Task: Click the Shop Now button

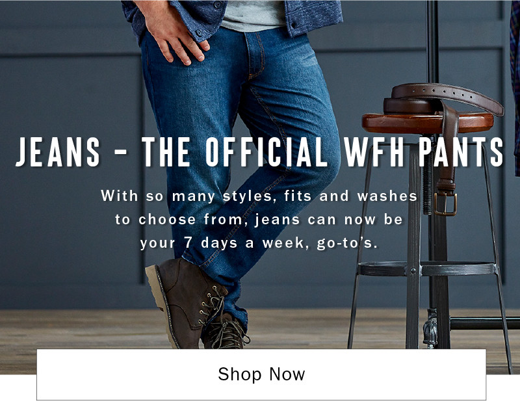Action: tap(261, 374)
